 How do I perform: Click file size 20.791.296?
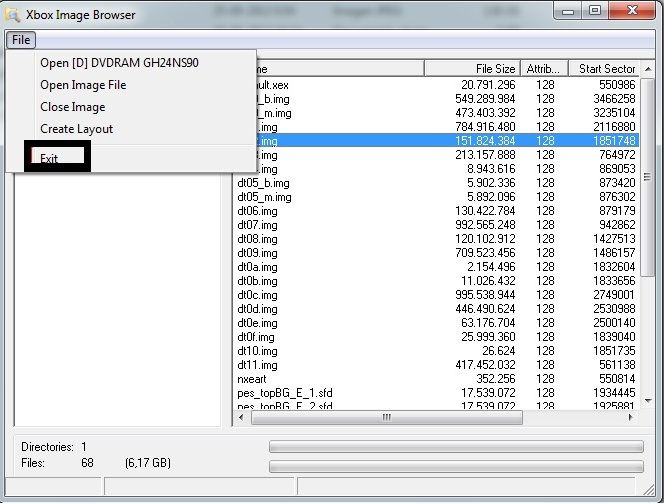point(488,85)
